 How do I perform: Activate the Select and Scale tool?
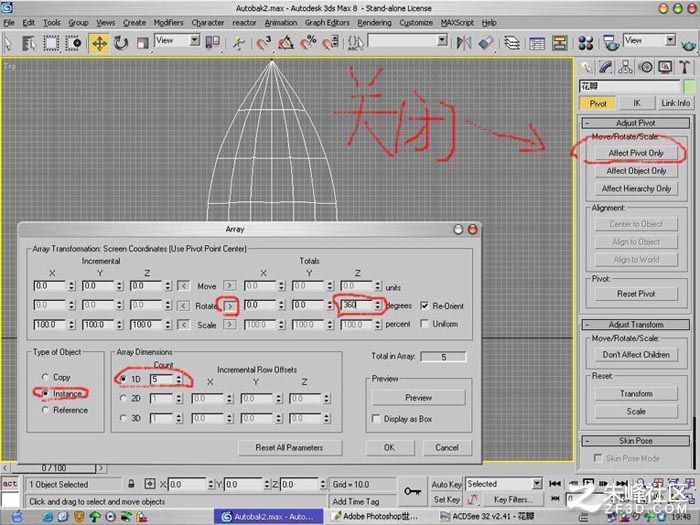142,43
